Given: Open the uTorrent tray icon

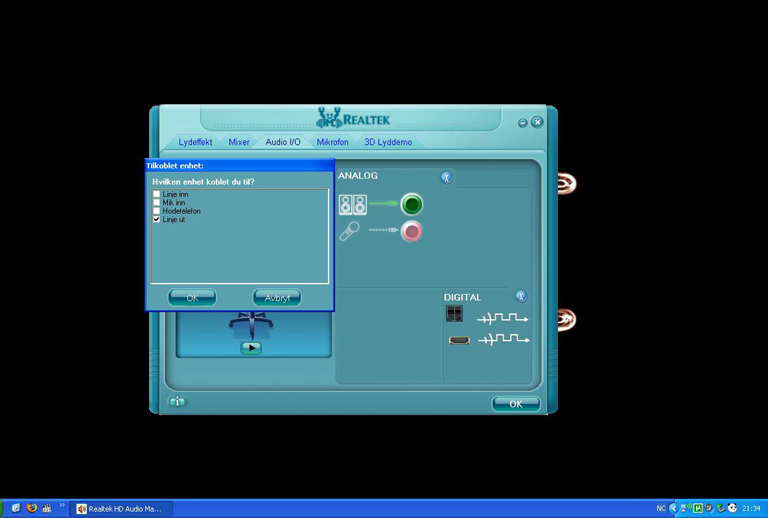Looking at the screenshot, I should coord(697,508).
